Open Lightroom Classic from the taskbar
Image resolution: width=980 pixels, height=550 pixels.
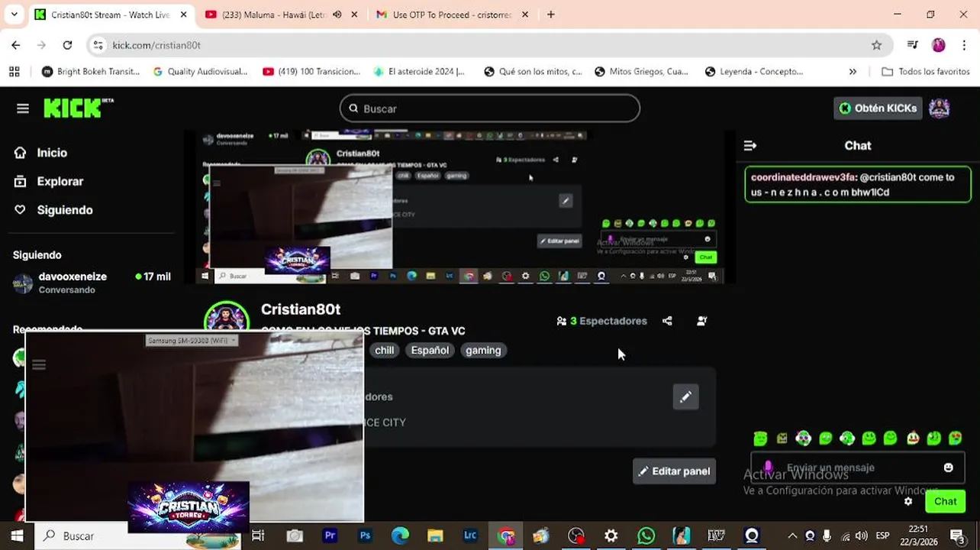[470, 535]
